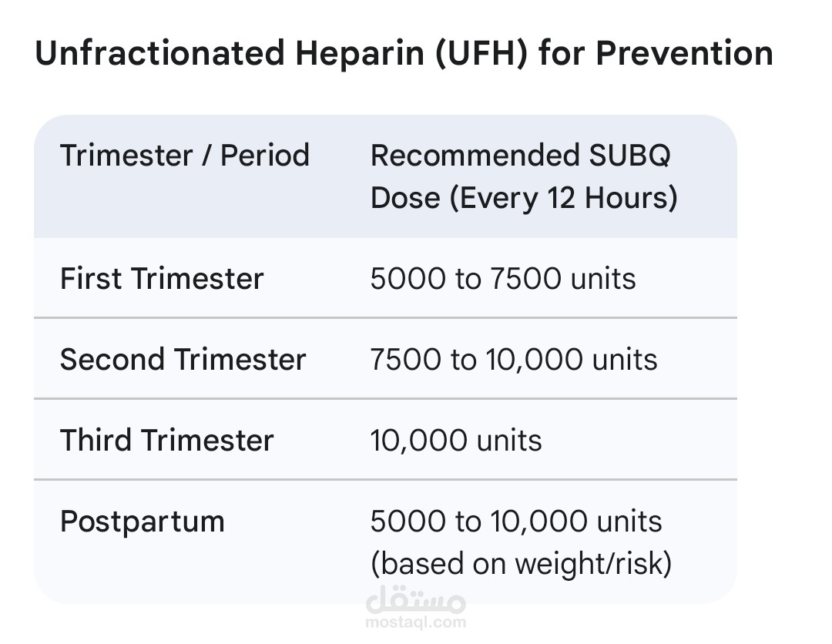Select the First Trimester row label
The width and height of the screenshot is (832, 644).
point(162,279)
